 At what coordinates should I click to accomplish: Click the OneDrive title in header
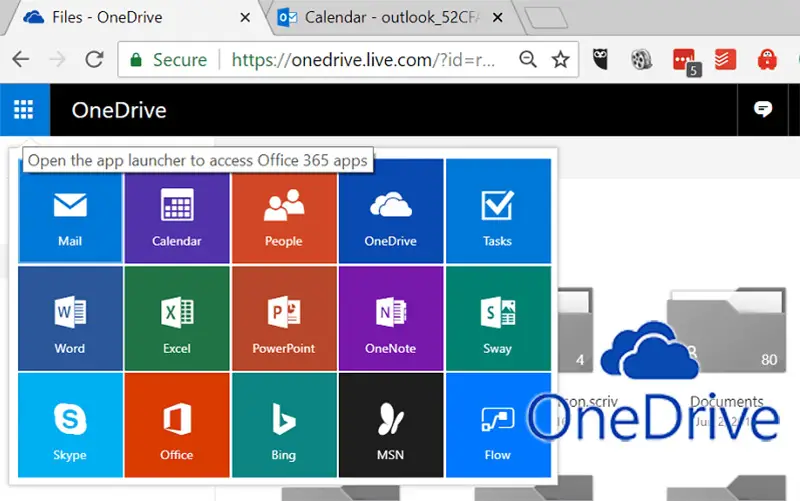(119, 110)
